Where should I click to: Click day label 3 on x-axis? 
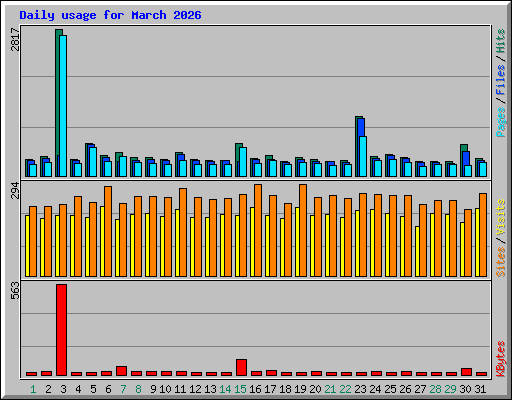tap(63, 389)
